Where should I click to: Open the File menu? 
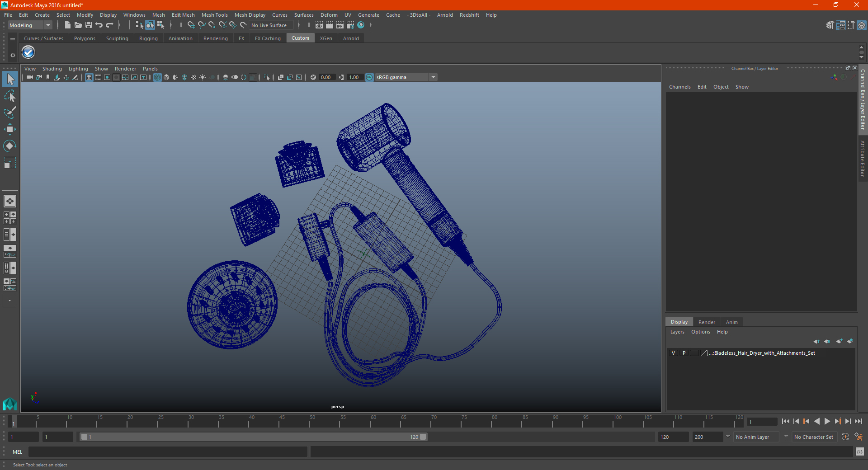[x=8, y=15]
